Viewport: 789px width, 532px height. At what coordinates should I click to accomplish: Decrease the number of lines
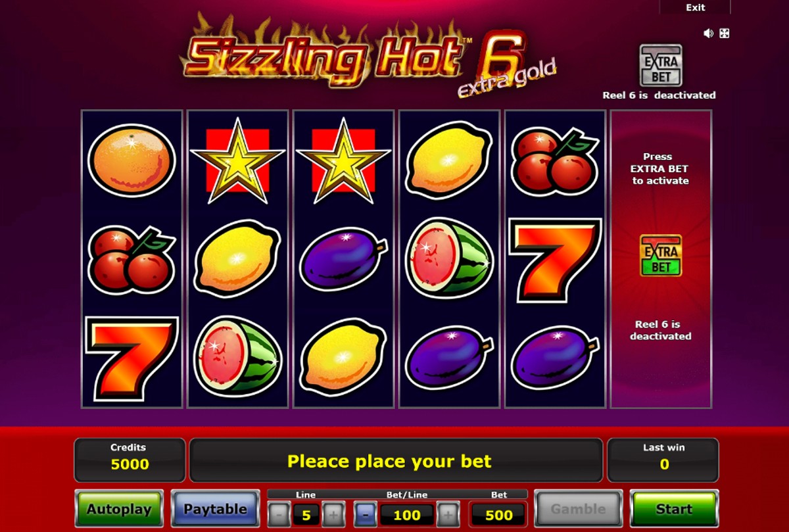tap(278, 514)
